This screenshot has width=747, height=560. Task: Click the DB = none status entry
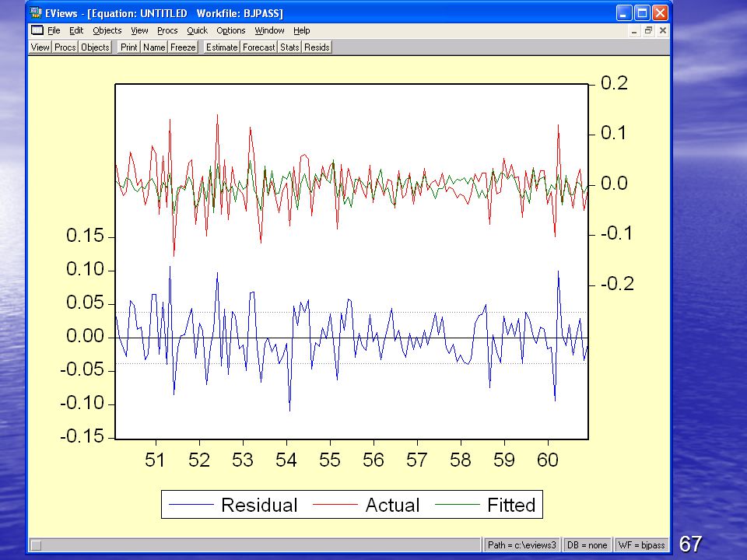(587, 545)
